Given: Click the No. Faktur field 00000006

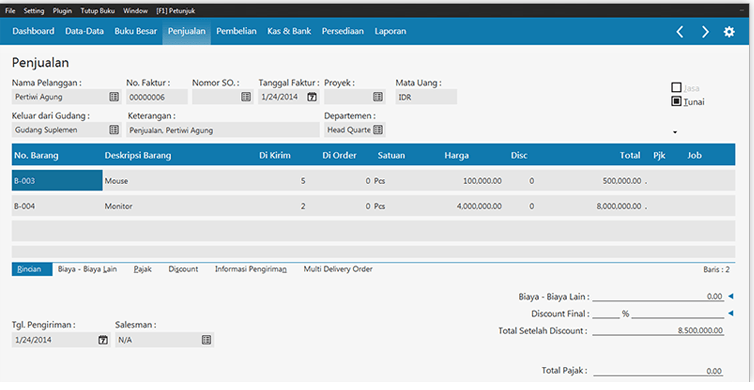Looking at the screenshot, I should tap(157, 97).
